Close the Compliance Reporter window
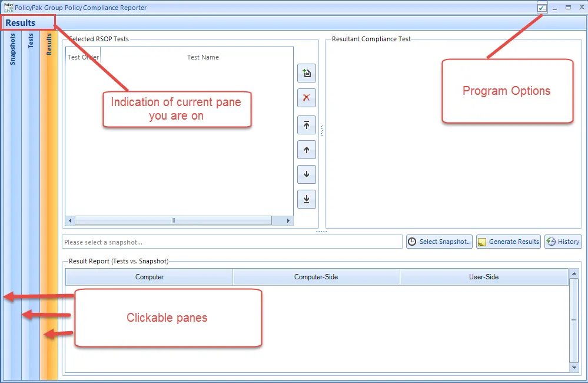 pyautogui.click(x=582, y=8)
